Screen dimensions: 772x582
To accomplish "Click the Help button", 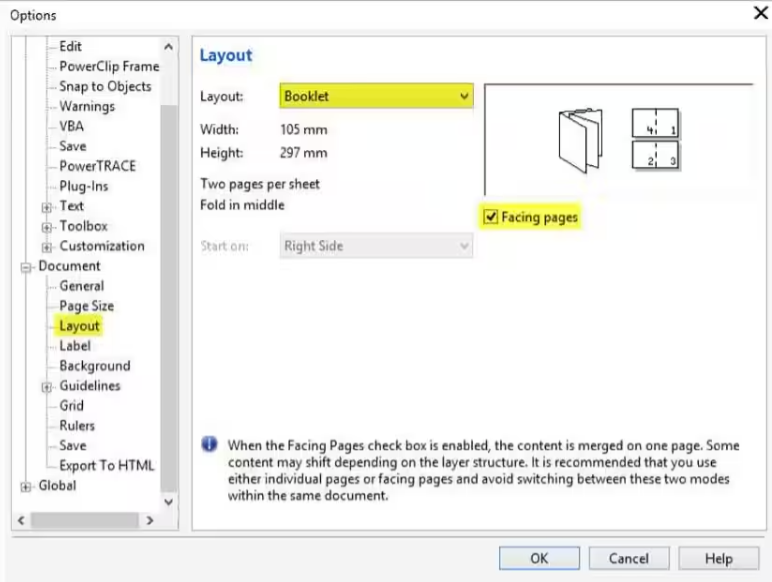I will point(718,558).
